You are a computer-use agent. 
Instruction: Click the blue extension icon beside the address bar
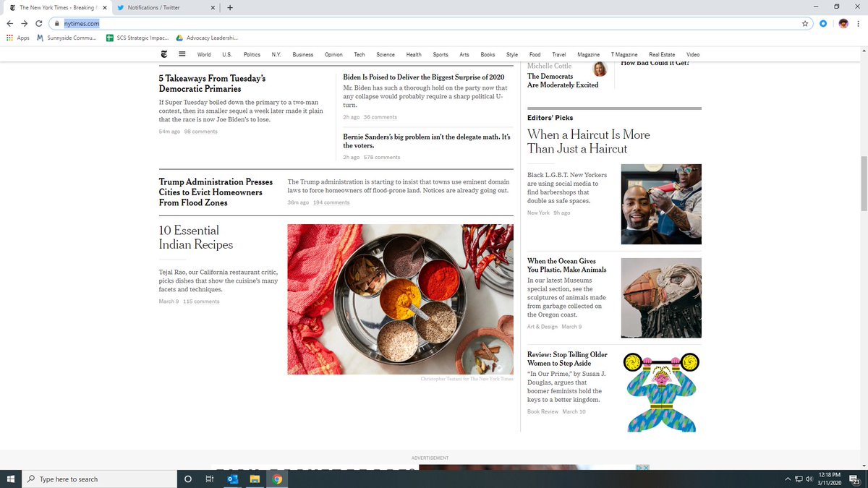(x=824, y=23)
